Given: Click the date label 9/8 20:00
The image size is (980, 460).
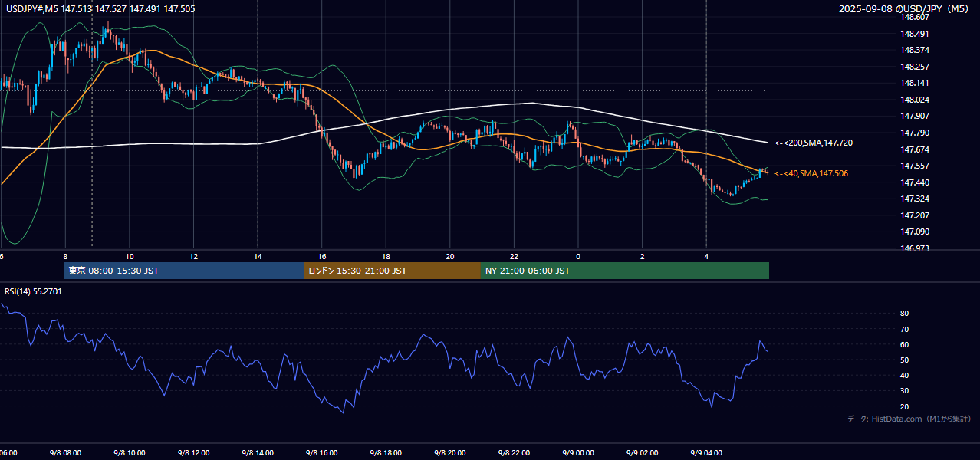Looking at the screenshot, I should click(450, 453).
